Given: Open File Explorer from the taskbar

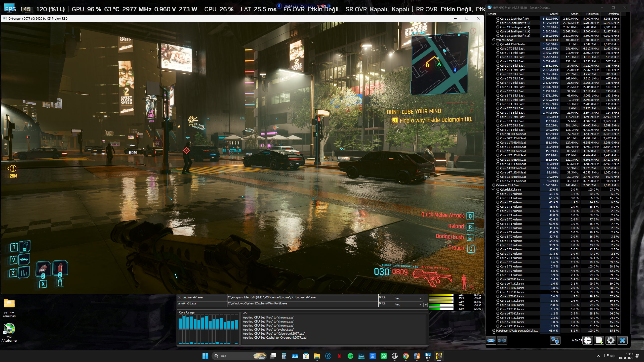Looking at the screenshot, I should (x=317, y=356).
